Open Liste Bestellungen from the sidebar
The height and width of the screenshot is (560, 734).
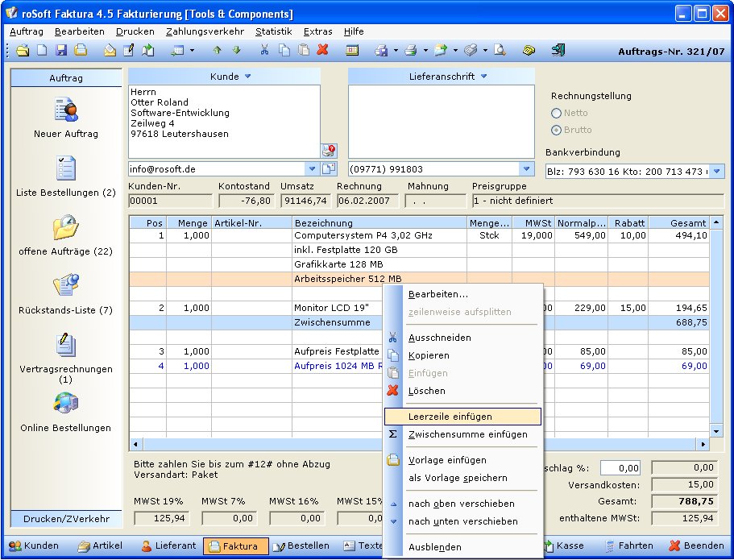[x=65, y=168]
